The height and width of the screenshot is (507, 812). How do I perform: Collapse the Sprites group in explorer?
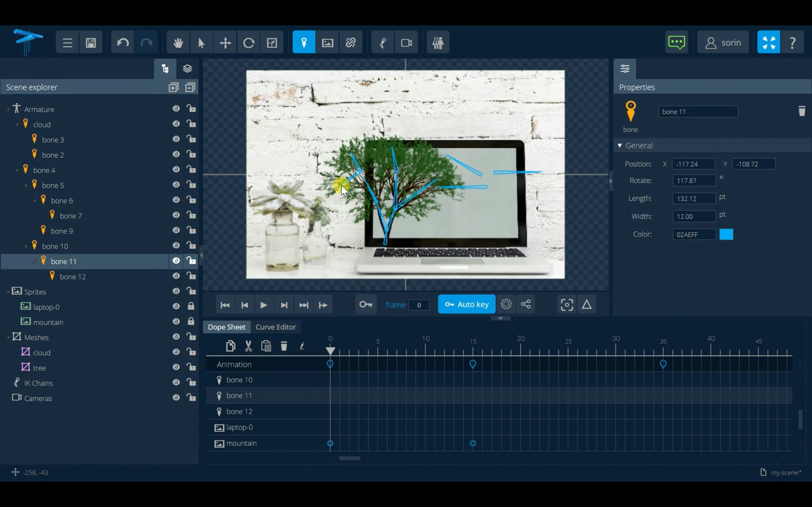click(x=8, y=292)
